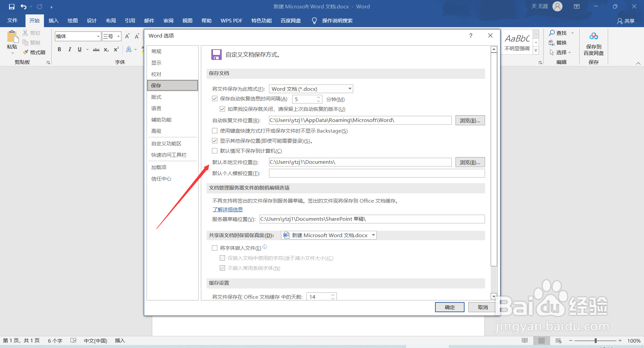The width and height of the screenshot is (644, 348).
Task: Select 高级 Advanced in options sidebar
Action: coord(172,131)
